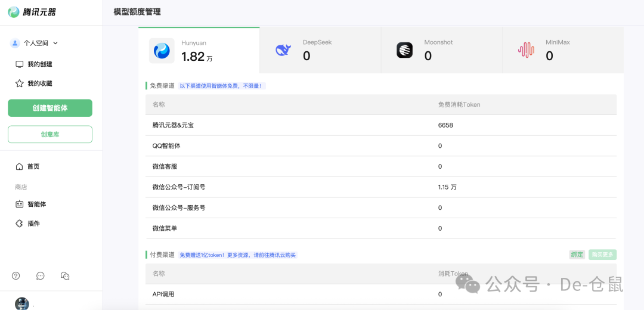Screen dimensions: 644x310
Task: Click the Tencent Yuanqi logo
Action: (32, 12)
